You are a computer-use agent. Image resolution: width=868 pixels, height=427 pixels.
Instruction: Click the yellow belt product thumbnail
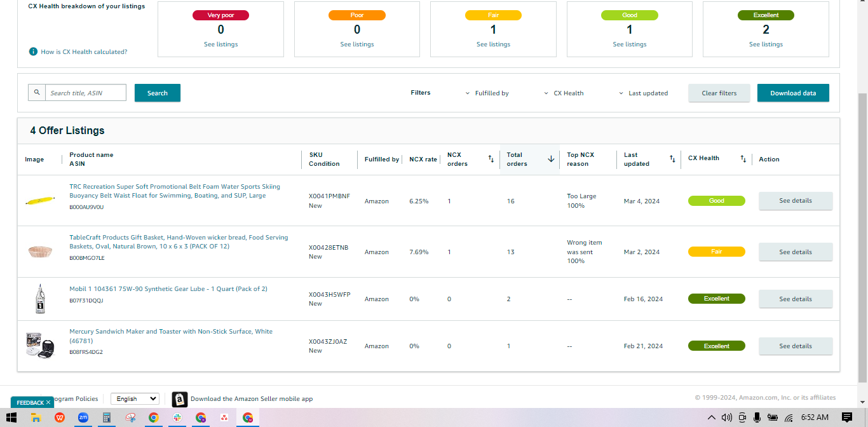pos(41,201)
